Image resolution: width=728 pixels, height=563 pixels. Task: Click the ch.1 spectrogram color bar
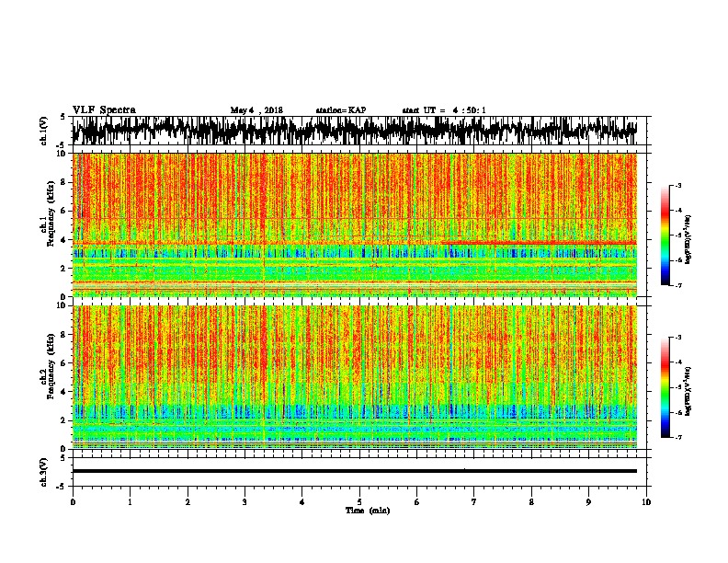click(x=665, y=236)
